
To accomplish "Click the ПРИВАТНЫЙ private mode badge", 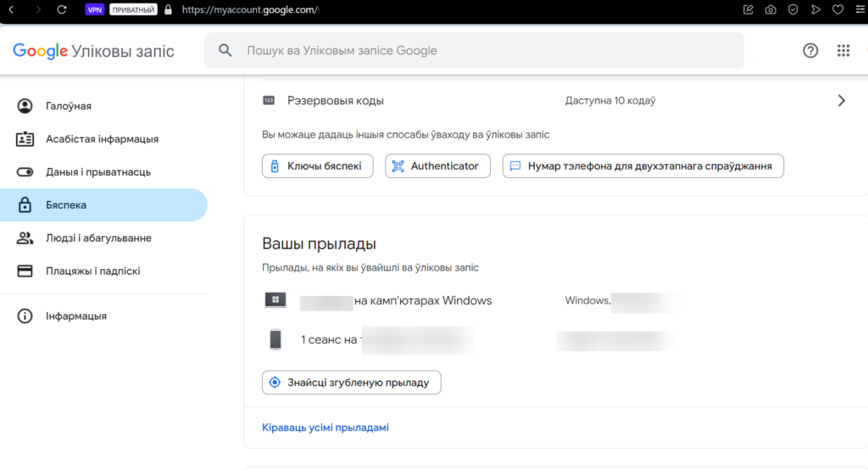I will click(133, 9).
